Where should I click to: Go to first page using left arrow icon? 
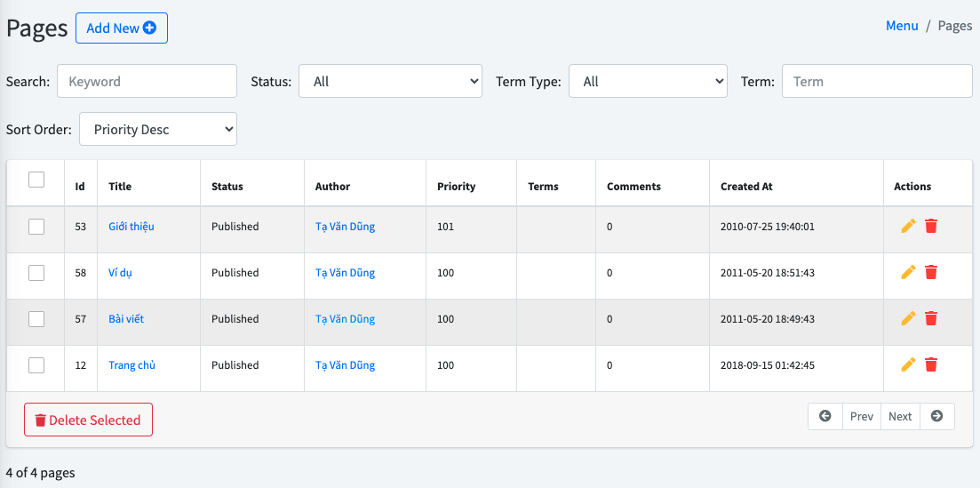click(825, 416)
